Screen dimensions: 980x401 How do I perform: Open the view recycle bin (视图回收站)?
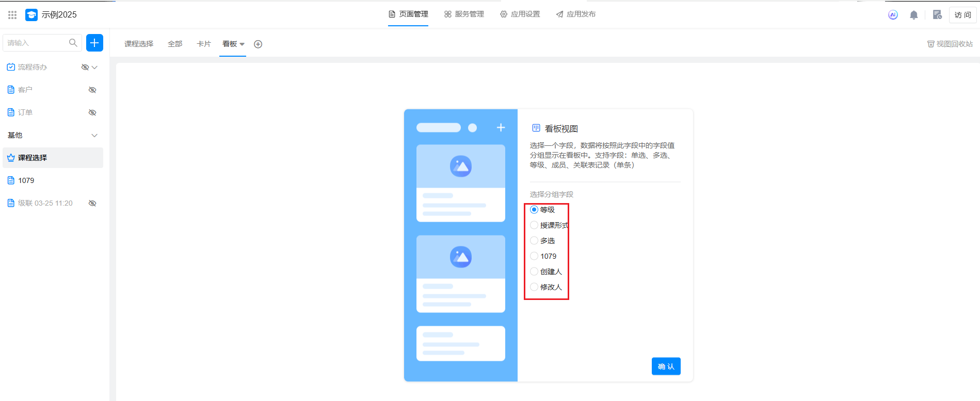[x=950, y=44]
